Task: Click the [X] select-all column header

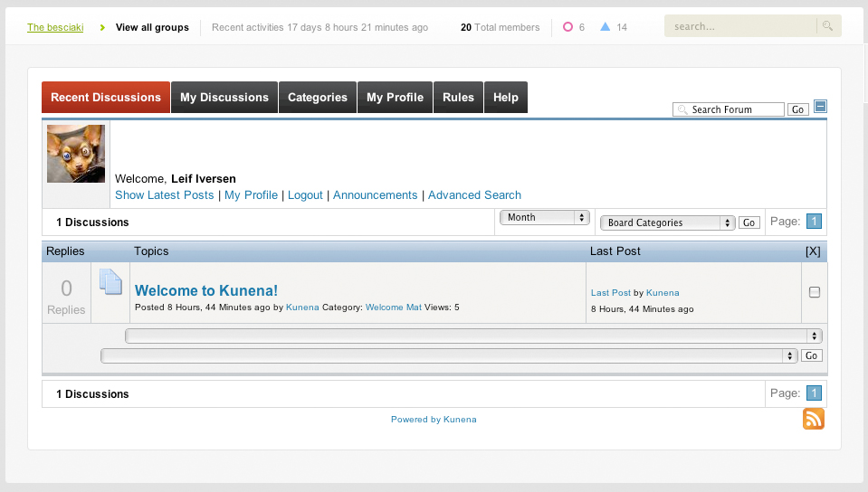Action: pos(812,251)
